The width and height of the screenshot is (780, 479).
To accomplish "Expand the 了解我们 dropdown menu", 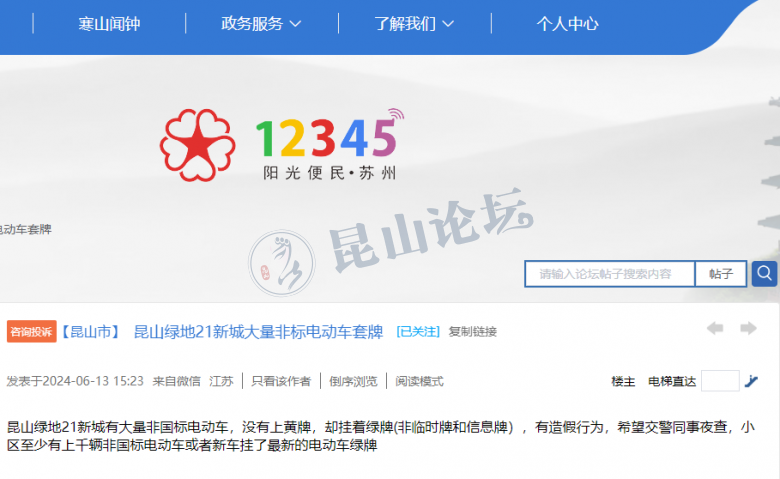I will tap(414, 23).
